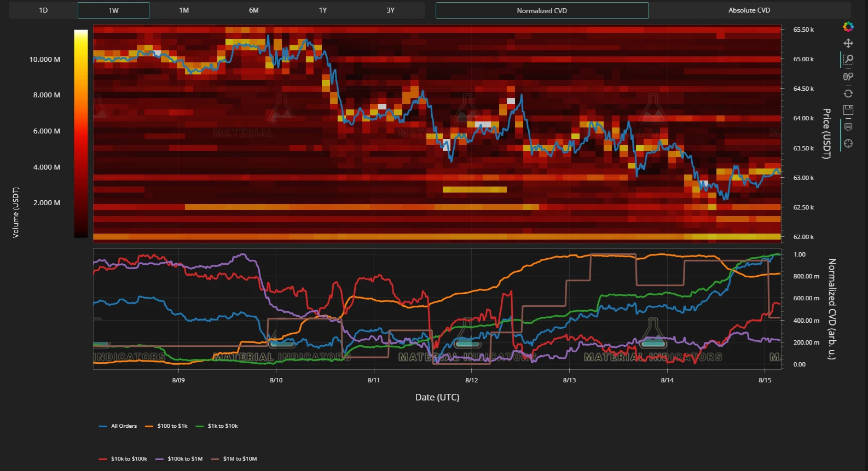868x471 pixels.
Task: Click the volume heatmap color scale bar
Action: [x=81, y=133]
